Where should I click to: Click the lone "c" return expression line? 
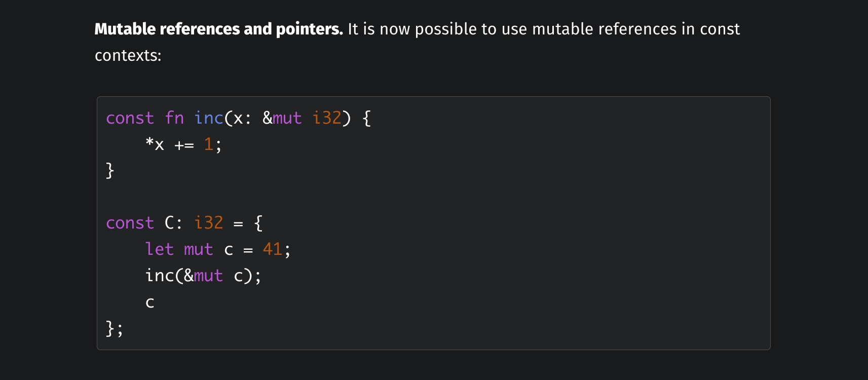(x=150, y=302)
